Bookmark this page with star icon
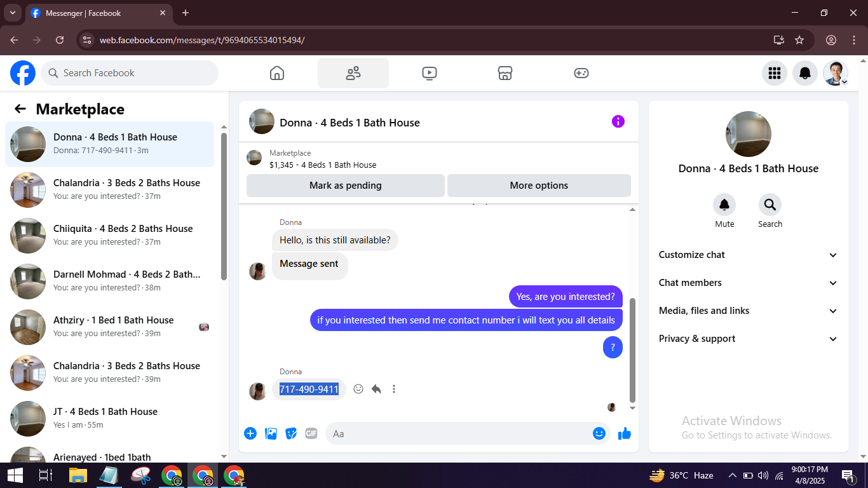The height and width of the screenshot is (488, 868). pos(799,40)
